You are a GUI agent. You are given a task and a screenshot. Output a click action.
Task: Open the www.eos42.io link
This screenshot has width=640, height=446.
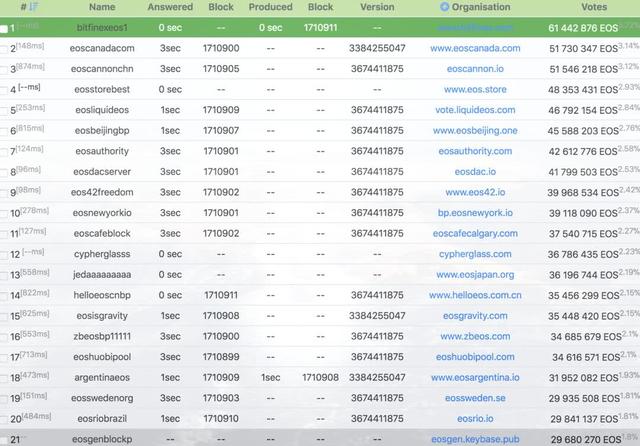pyautogui.click(x=475, y=192)
